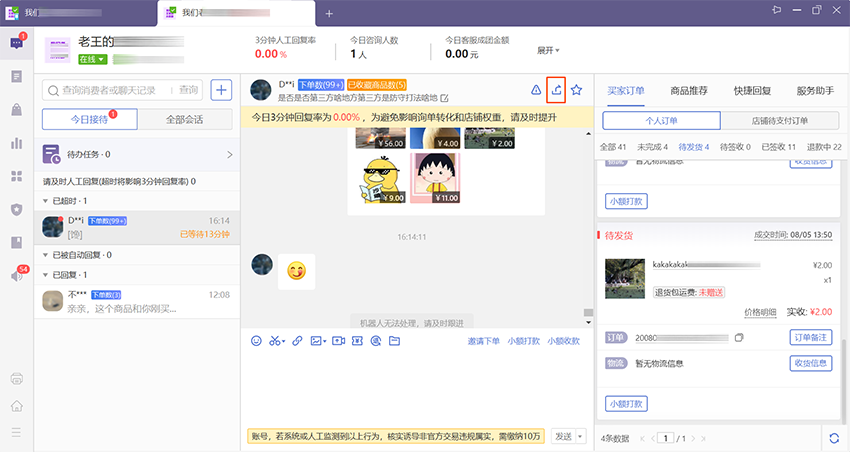The width and height of the screenshot is (850, 452).
Task: Click the coupon ticket icon in chat toolbar
Action: [x=357, y=341]
